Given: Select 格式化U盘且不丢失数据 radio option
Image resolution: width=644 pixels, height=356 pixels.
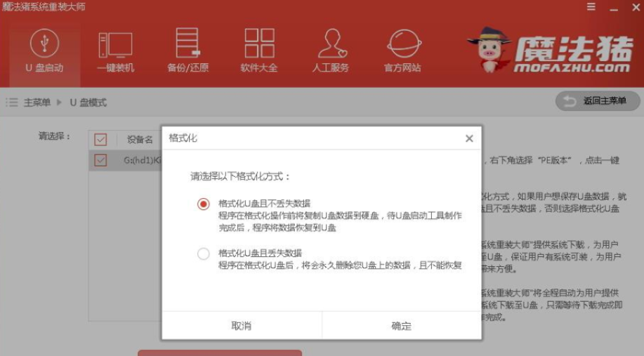Looking at the screenshot, I should 204,204.
